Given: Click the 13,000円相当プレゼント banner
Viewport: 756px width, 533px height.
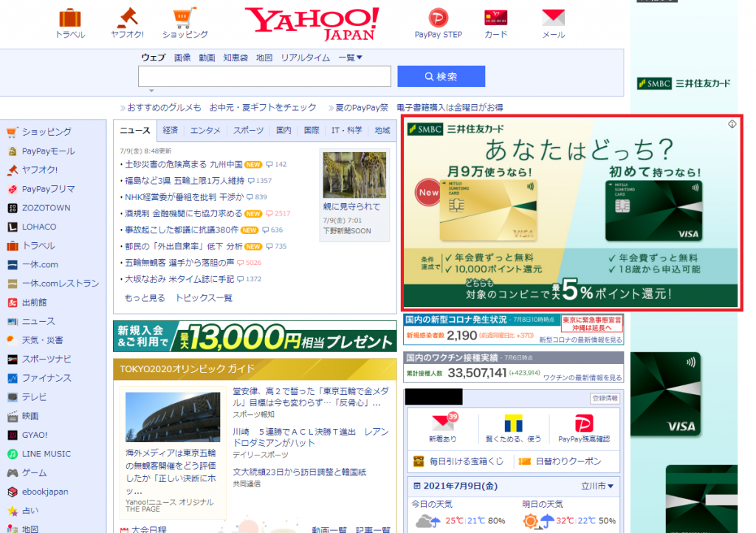Looking at the screenshot, I should 255,337.
